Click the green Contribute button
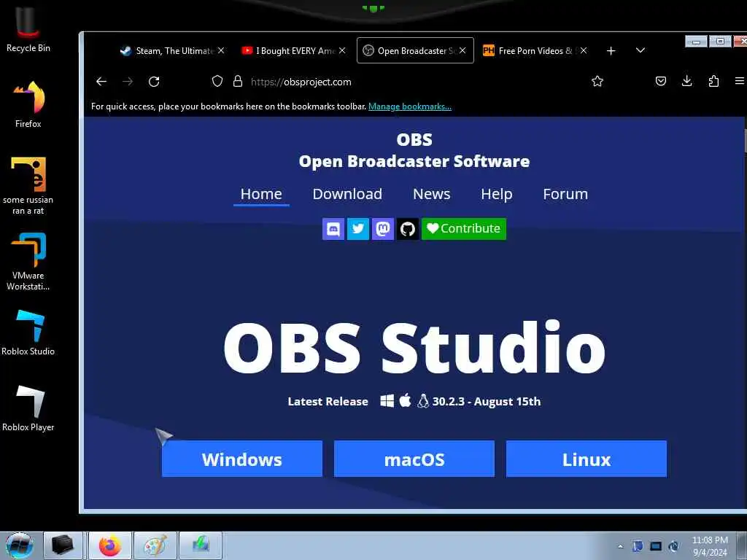This screenshot has width=747, height=560. pyautogui.click(x=463, y=229)
